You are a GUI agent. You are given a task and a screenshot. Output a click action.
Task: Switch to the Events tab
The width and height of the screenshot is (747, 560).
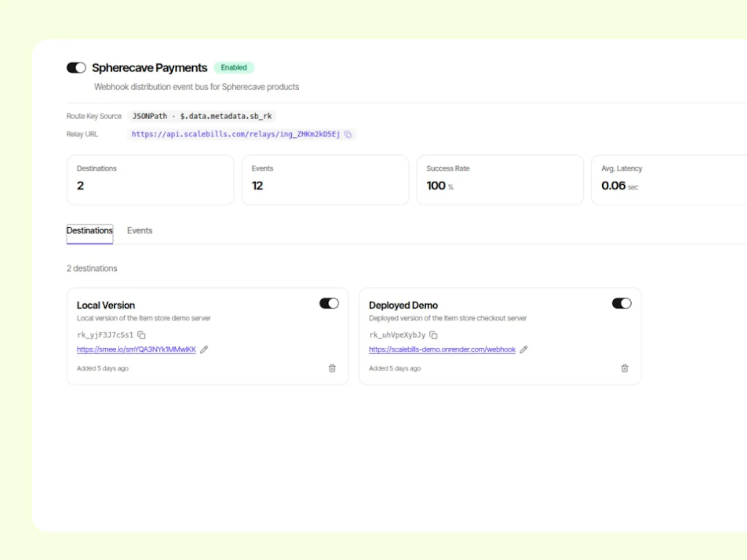tap(140, 231)
